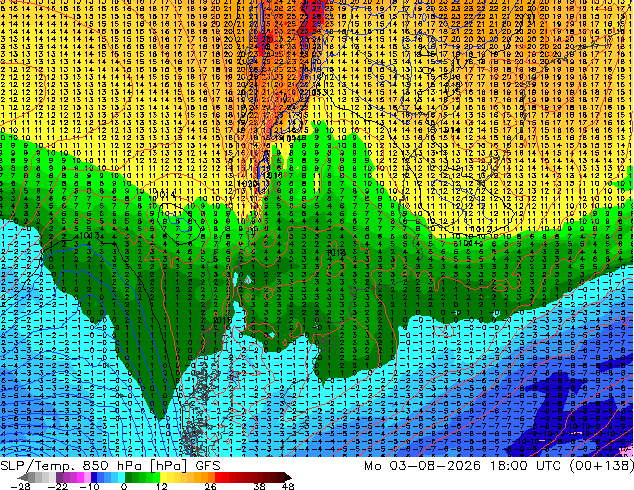This screenshot has height=490, width=634.
Task: Select the Mo 03-08-2026 18:00 UTC timestamp
Action: click(x=465, y=465)
